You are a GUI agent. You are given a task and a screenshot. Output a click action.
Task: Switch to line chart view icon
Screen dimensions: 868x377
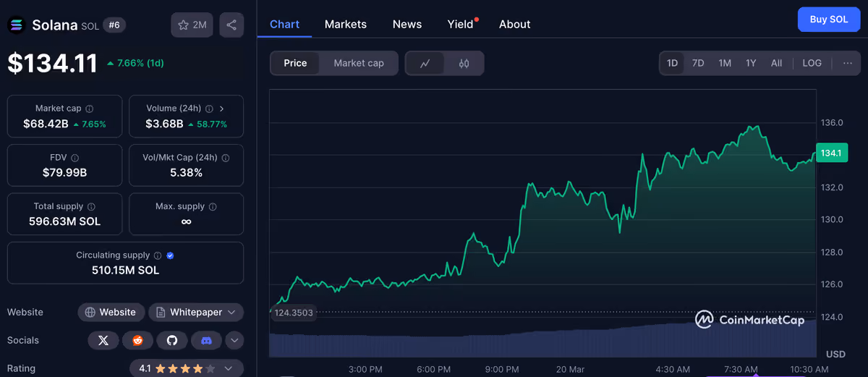click(x=425, y=63)
